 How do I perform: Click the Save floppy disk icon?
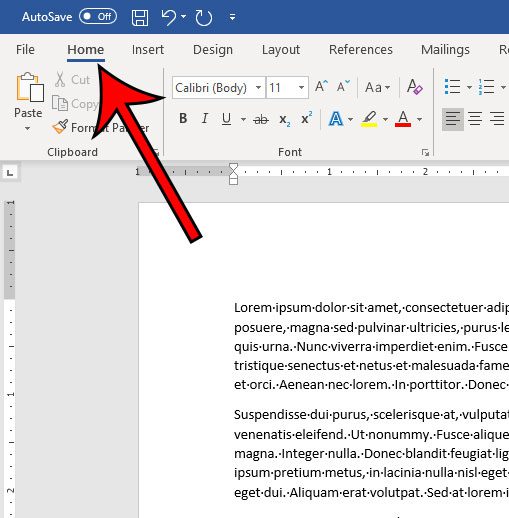pyautogui.click(x=140, y=17)
